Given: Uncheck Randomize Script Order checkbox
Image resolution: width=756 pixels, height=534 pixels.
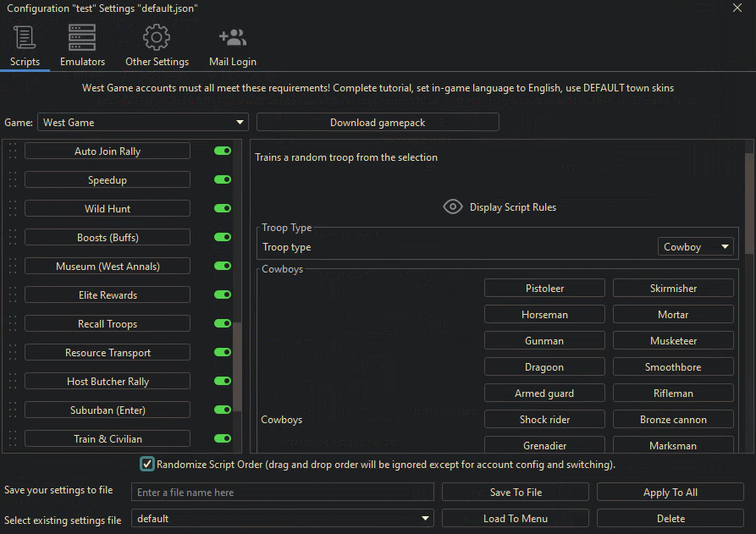Looking at the screenshot, I should tap(147, 464).
